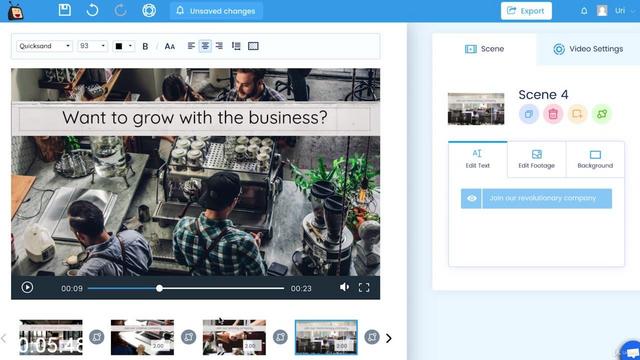Select the third scene thumbnail in the timeline
The image size is (640, 360).
(x=234, y=337)
